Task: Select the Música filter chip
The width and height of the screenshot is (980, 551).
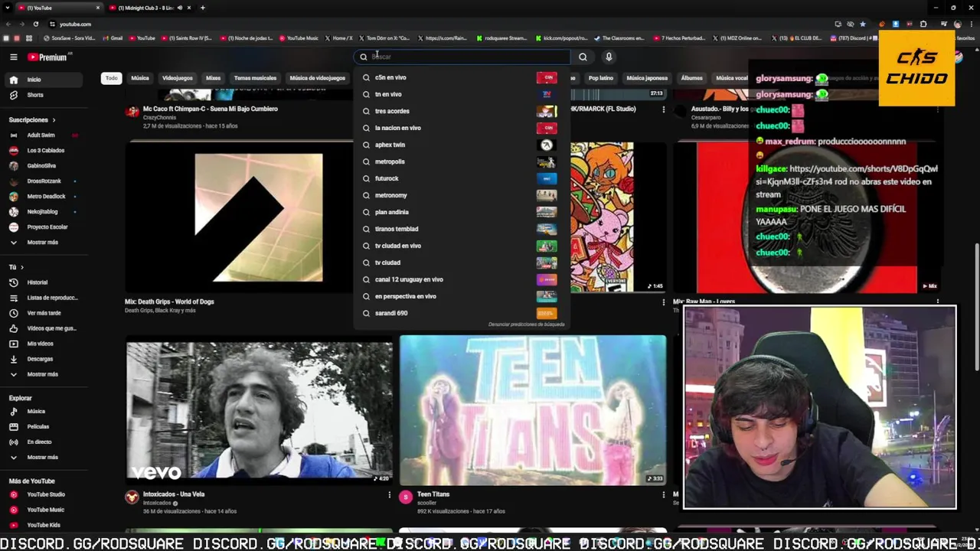Action: coord(140,78)
